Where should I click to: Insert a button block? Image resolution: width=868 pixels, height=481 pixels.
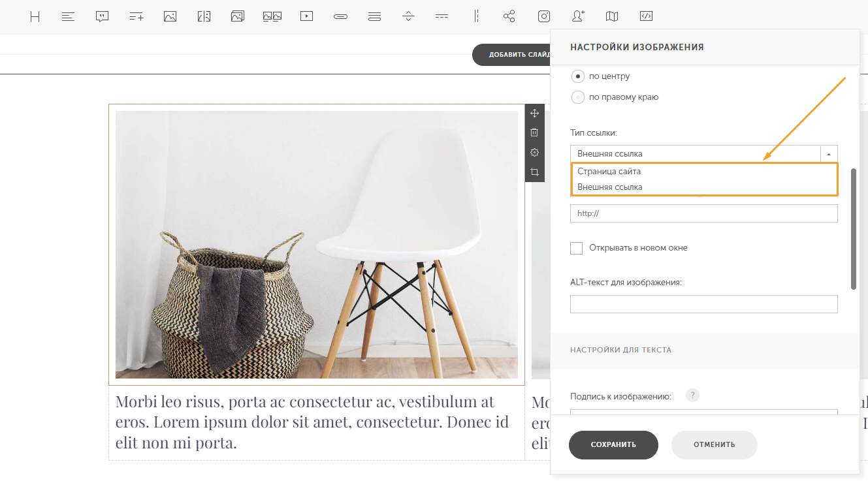point(340,17)
